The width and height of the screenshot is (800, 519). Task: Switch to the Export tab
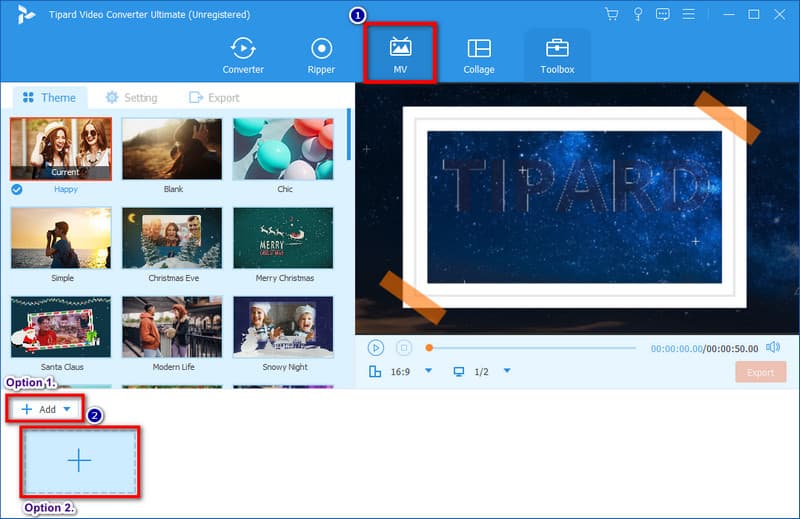(214, 97)
